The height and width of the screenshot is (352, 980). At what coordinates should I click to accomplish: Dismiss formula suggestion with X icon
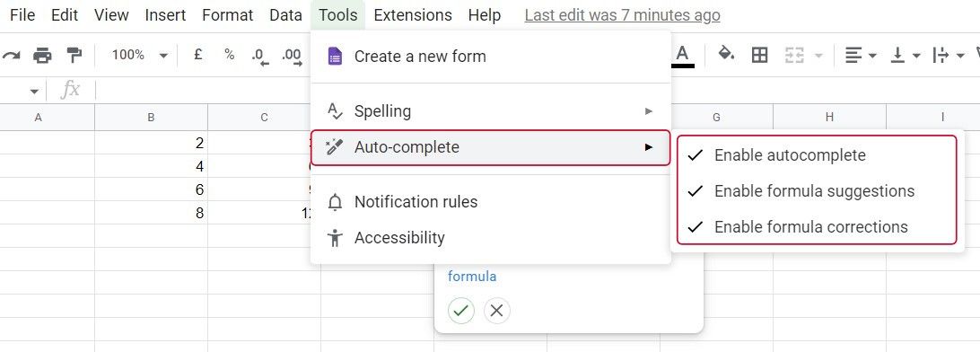coord(497,310)
